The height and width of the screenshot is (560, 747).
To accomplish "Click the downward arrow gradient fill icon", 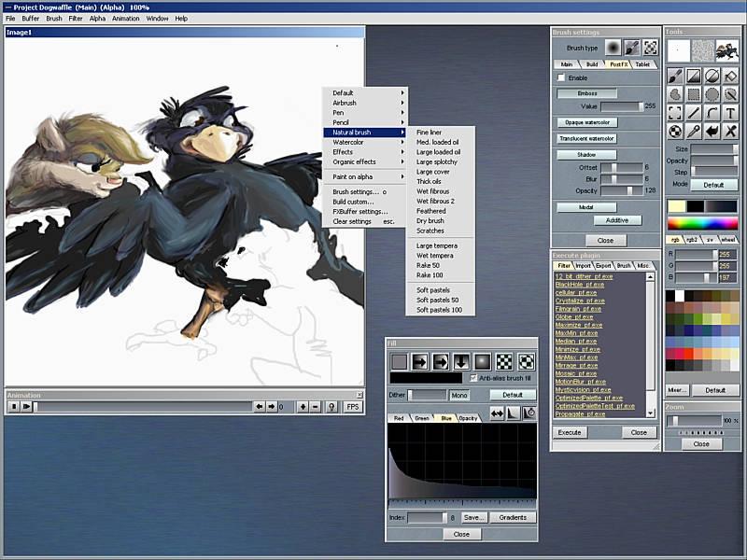I will click(x=460, y=361).
